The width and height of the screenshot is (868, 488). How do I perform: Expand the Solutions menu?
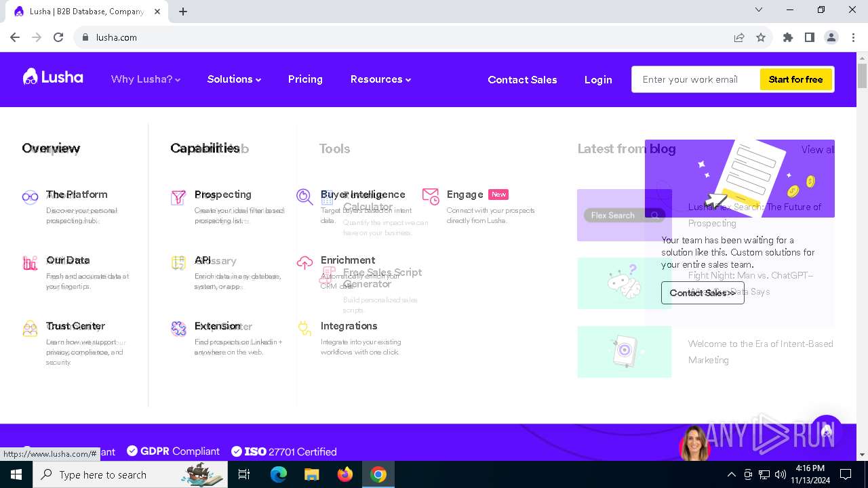click(x=234, y=79)
